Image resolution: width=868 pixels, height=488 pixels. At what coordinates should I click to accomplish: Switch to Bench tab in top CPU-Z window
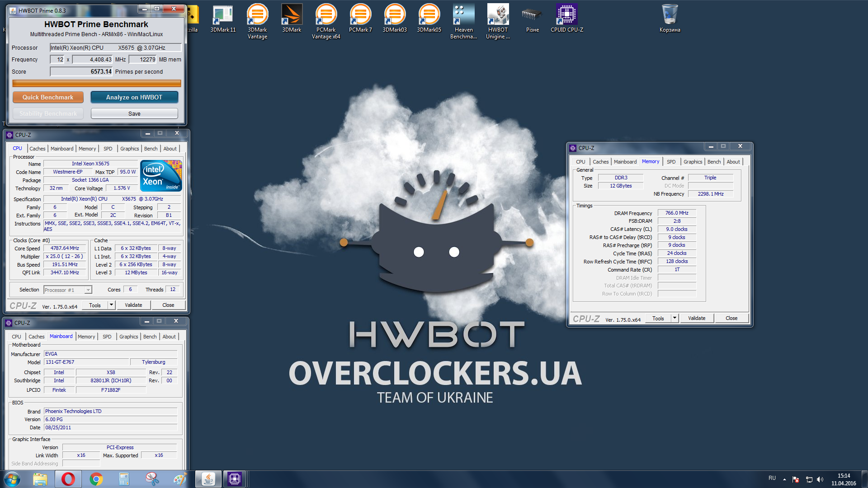tap(151, 149)
